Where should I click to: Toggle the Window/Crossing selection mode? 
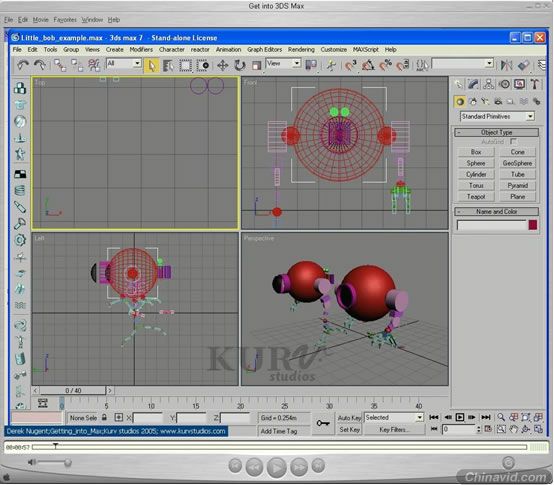click(x=203, y=65)
